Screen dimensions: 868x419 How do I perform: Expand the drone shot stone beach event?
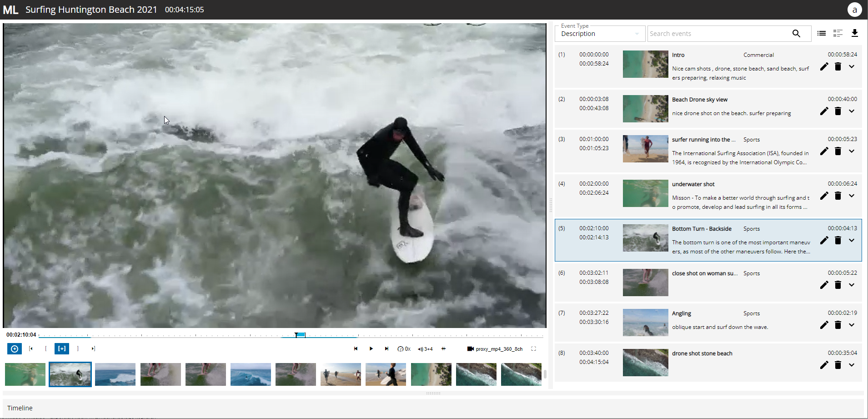tap(852, 365)
